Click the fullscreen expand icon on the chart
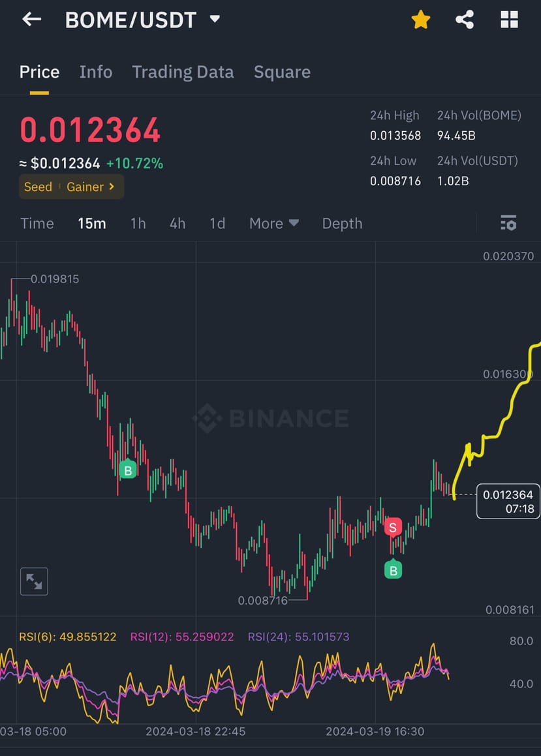 click(34, 581)
